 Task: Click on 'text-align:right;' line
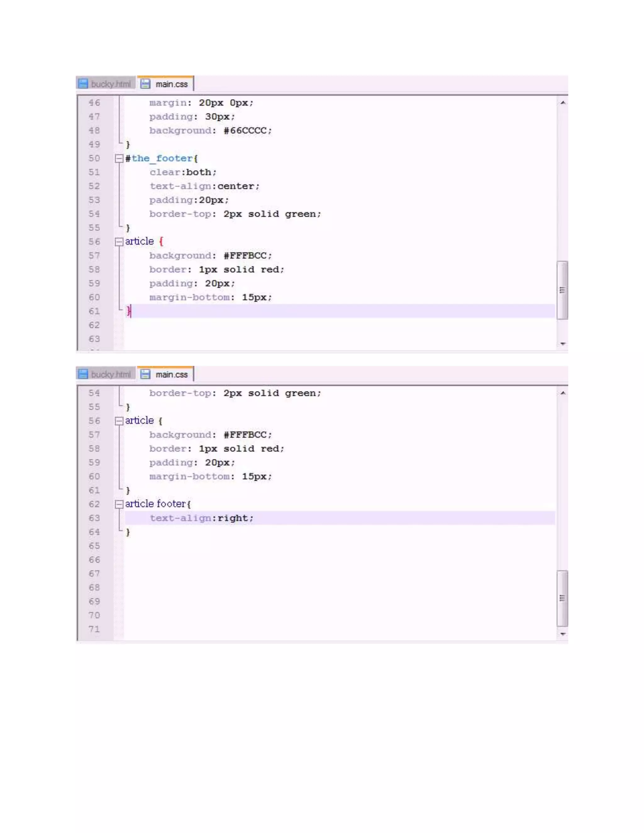pyautogui.click(x=202, y=518)
